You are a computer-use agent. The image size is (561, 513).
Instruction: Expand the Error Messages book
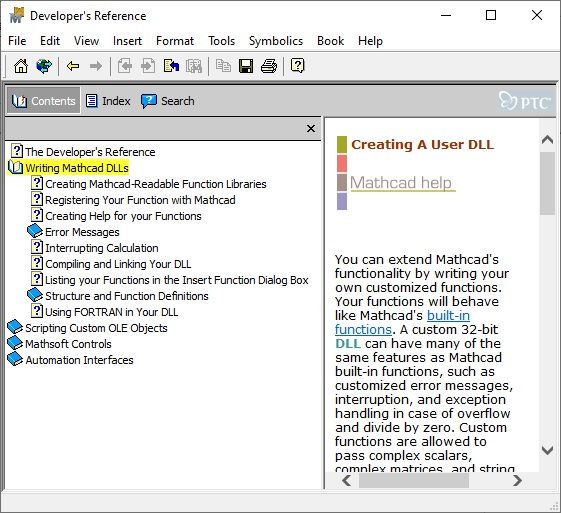coord(82,232)
